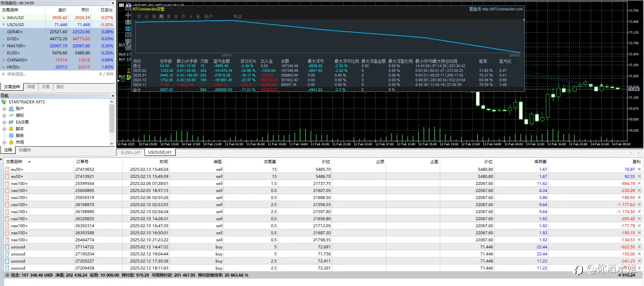Open the 详细 tab in Market Watch
The height and width of the screenshot is (286, 644).
pyautogui.click(x=31, y=87)
